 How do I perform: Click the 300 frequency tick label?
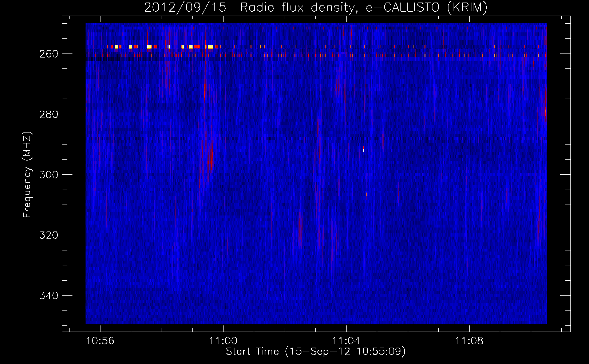49,175
